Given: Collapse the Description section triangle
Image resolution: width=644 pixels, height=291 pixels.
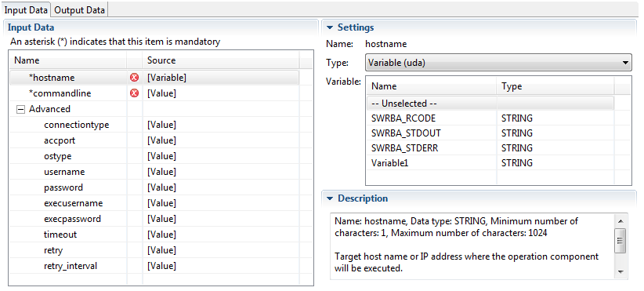Looking at the screenshot, I should 330,198.
